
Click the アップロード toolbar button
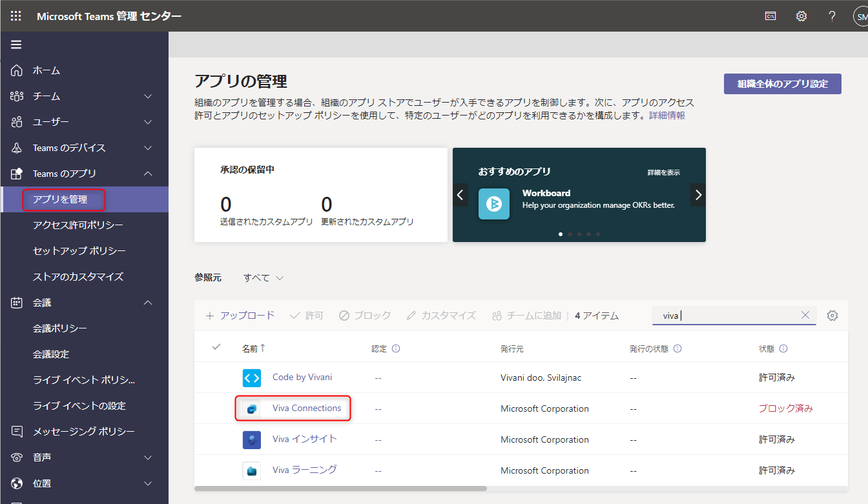click(x=240, y=316)
